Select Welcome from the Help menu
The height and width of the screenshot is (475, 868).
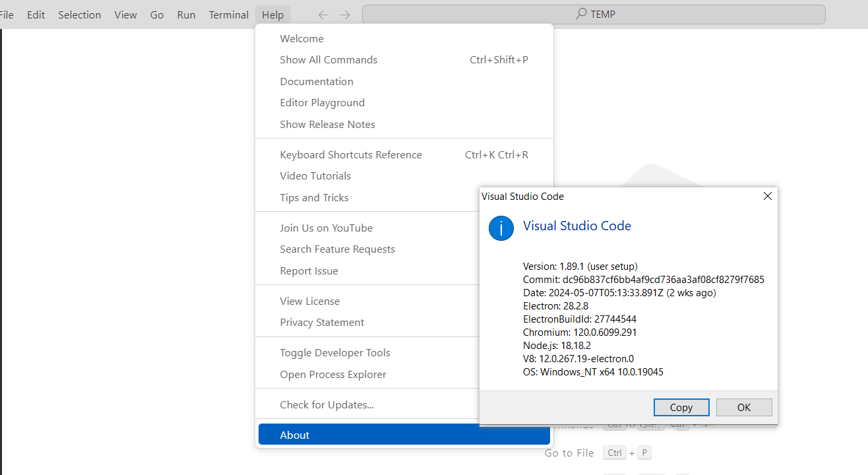tap(301, 38)
